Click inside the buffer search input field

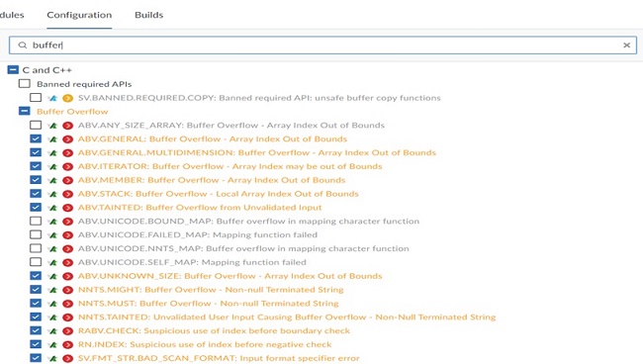(x=323, y=45)
